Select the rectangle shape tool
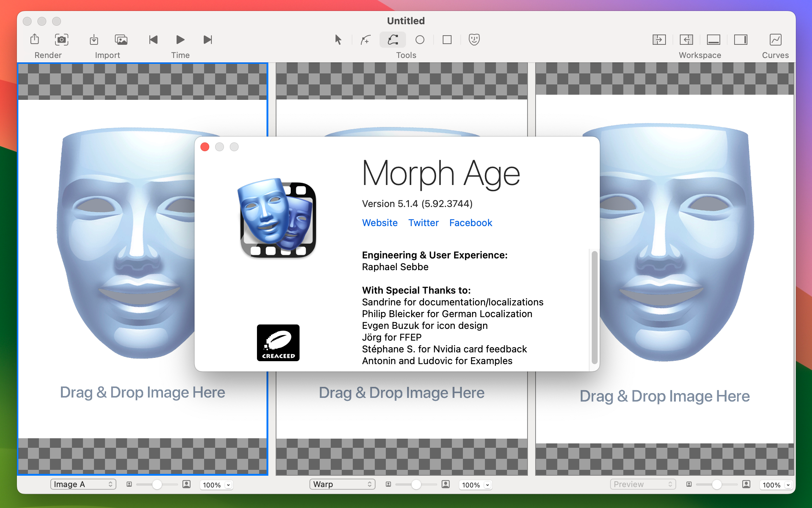 click(x=447, y=39)
